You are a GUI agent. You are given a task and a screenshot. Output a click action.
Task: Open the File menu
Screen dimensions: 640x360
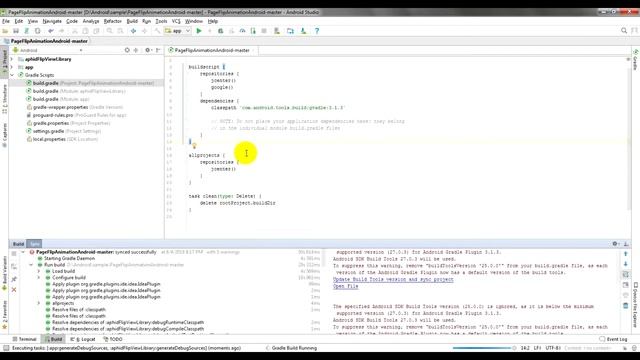tap(6, 21)
